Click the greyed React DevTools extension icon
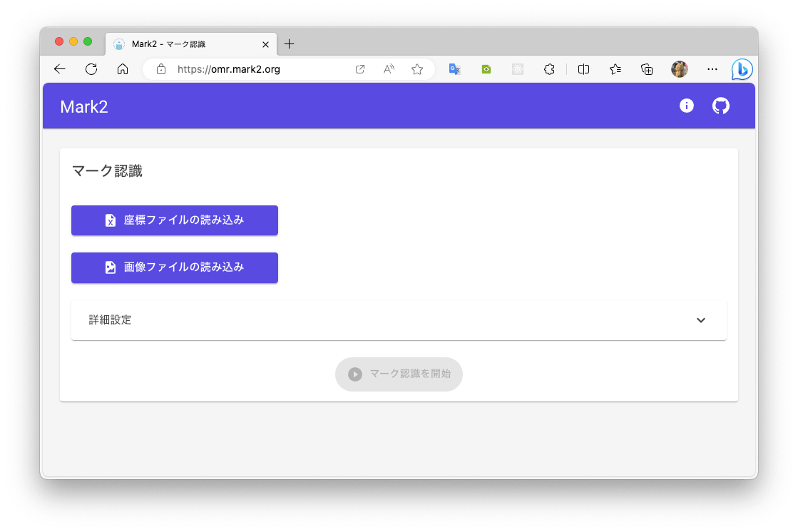 (x=518, y=69)
